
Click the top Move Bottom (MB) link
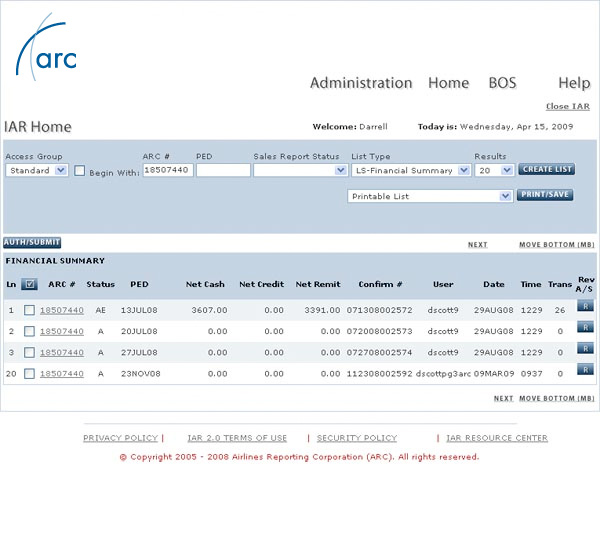[556, 245]
